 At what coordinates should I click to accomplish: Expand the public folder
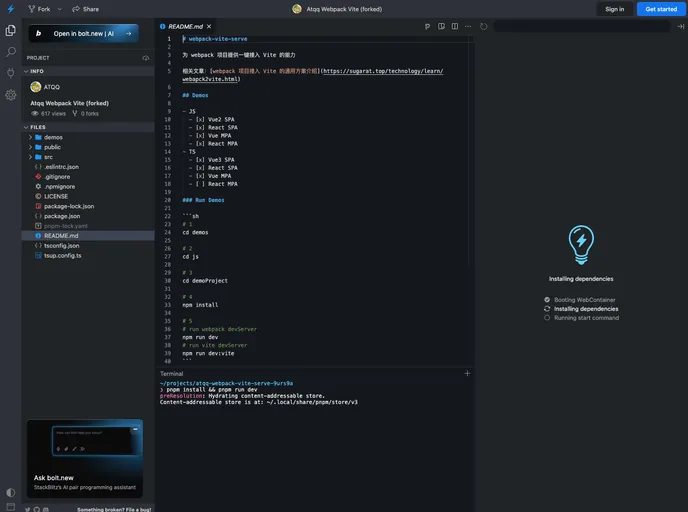tap(88, 147)
